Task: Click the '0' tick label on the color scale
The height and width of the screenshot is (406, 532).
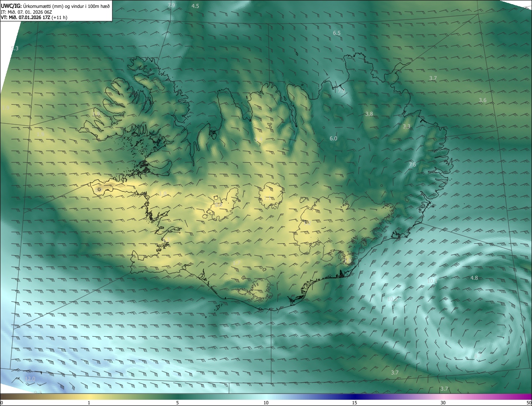Action: point(1,403)
